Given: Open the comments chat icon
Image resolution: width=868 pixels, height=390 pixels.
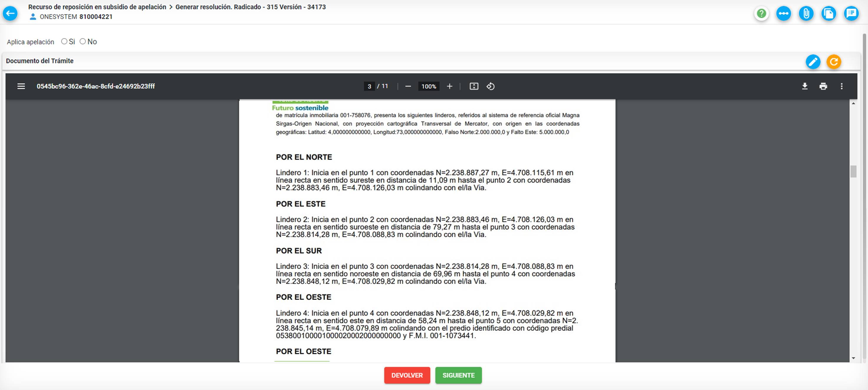Looking at the screenshot, I should [x=851, y=14].
